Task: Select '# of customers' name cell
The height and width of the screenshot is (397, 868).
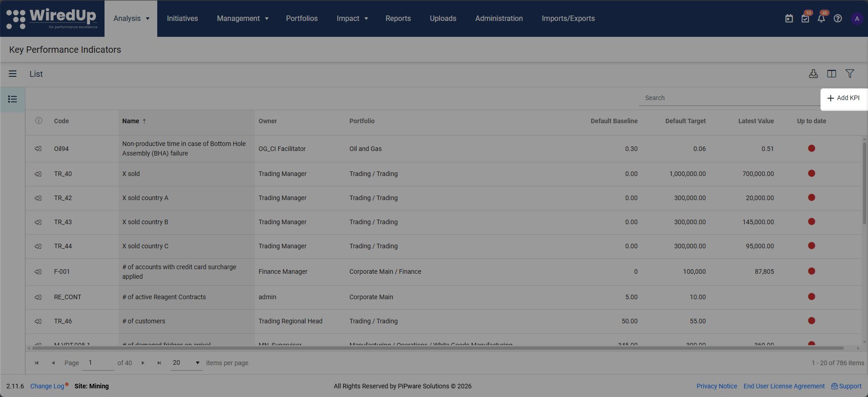Action: (187, 321)
